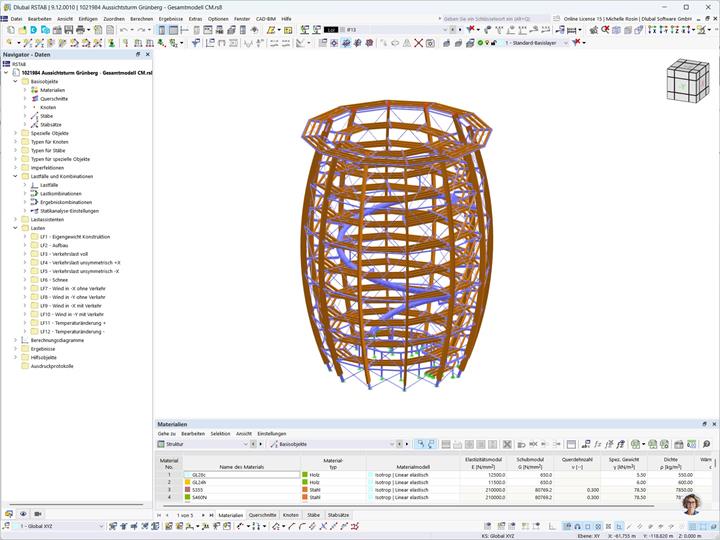Click the GL28c material name cell

pyautogui.click(x=242, y=475)
